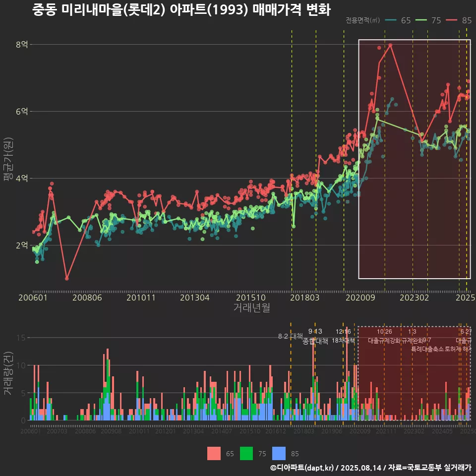Click the 8·2 대책 policy marker label
Screen dimensions: 476x476
tap(291, 336)
